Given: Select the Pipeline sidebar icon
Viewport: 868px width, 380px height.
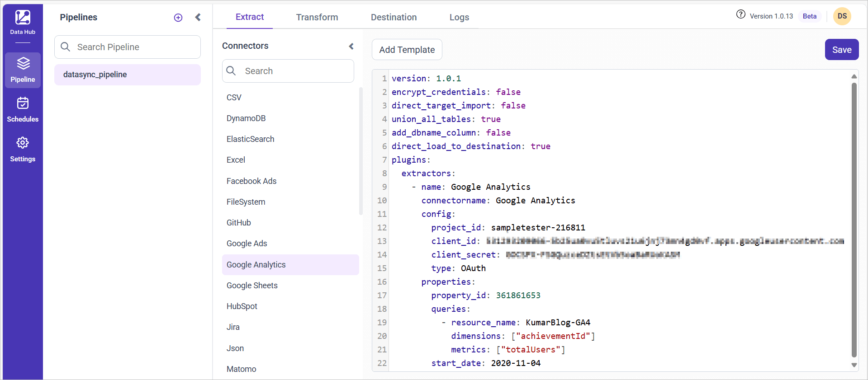Looking at the screenshot, I should 23,70.
